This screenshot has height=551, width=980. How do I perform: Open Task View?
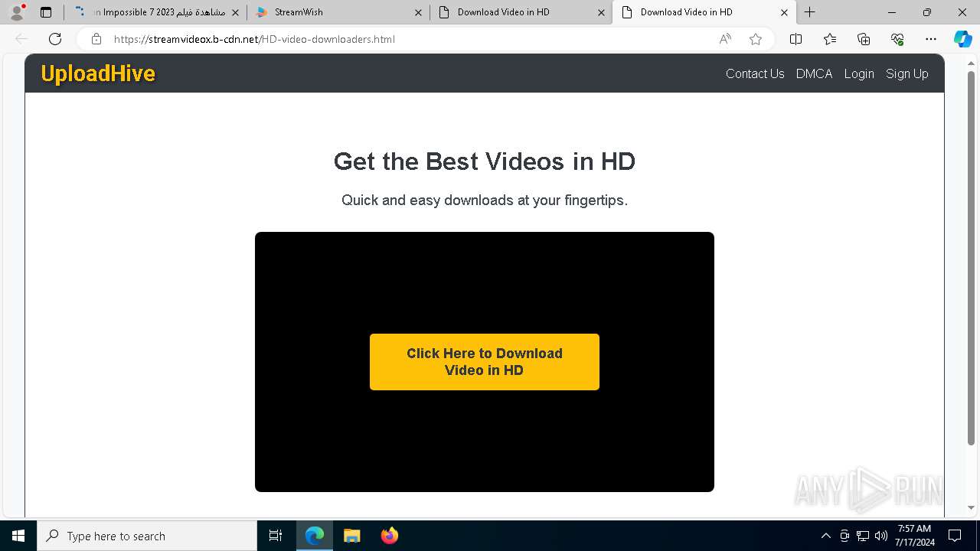(276, 536)
